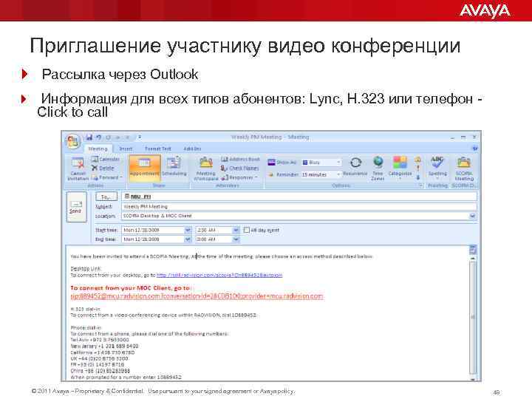This screenshot has width=532, height=399.
Task: Select the Meeting ribbon tab
Action: (x=98, y=149)
